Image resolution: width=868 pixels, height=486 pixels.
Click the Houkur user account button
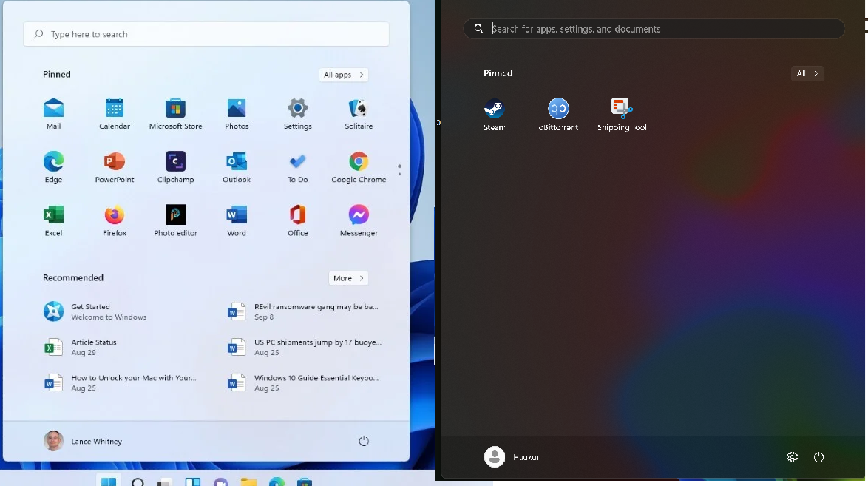[512, 457]
